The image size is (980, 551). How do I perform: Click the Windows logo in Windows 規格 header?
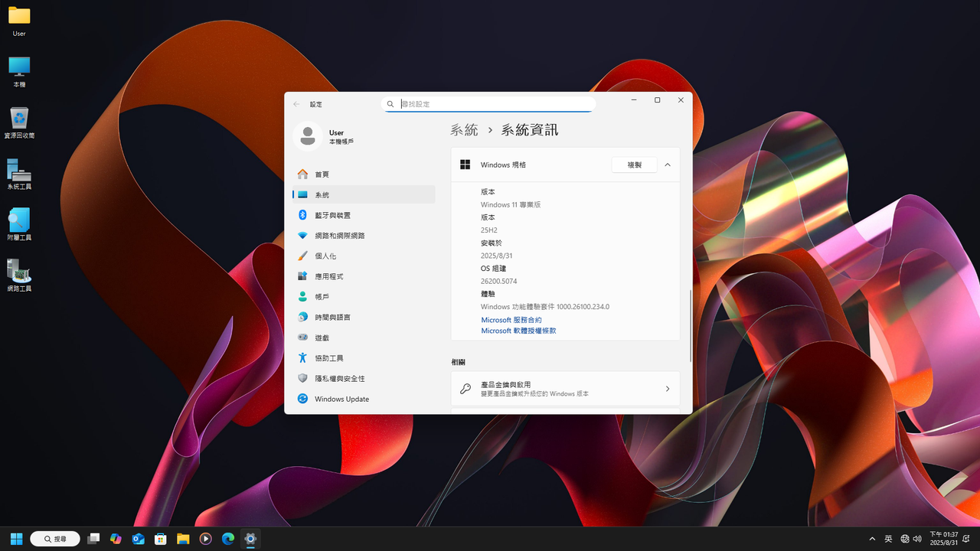[465, 165]
